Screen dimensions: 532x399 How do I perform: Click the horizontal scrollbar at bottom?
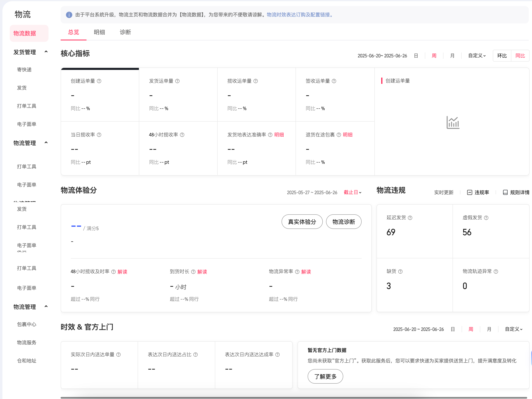[293, 398]
